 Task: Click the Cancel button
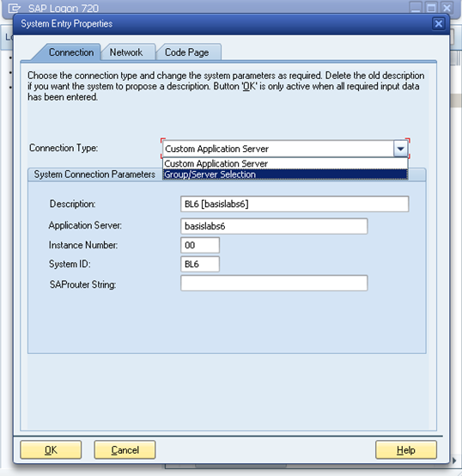[x=125, y=450]
